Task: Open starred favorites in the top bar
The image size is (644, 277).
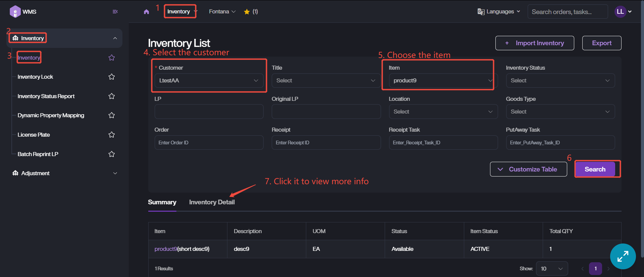Action: 251,12
